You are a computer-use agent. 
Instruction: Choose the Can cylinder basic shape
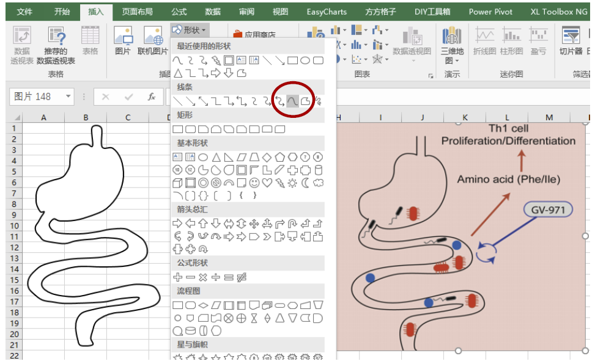coord(319,170)
